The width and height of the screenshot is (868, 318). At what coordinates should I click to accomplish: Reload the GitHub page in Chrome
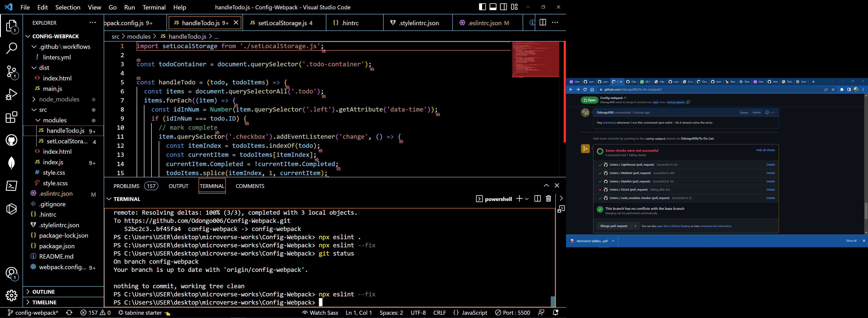coord(585,89)
